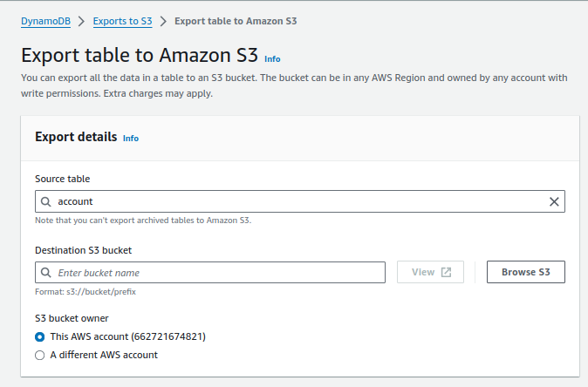
Task: Click the search icon in Source table field
Action: pos(45,201)
